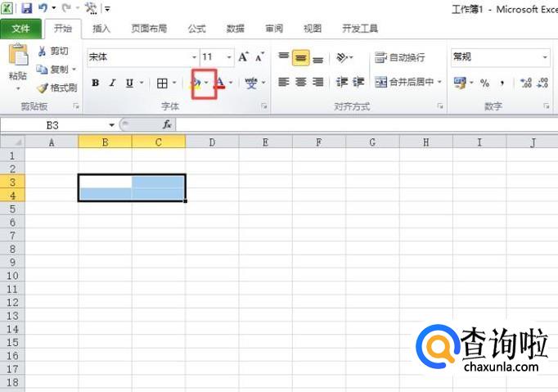Screen dimensions: 558x392
Task: Click the insert function fx icon
Action: click(166, 124)
